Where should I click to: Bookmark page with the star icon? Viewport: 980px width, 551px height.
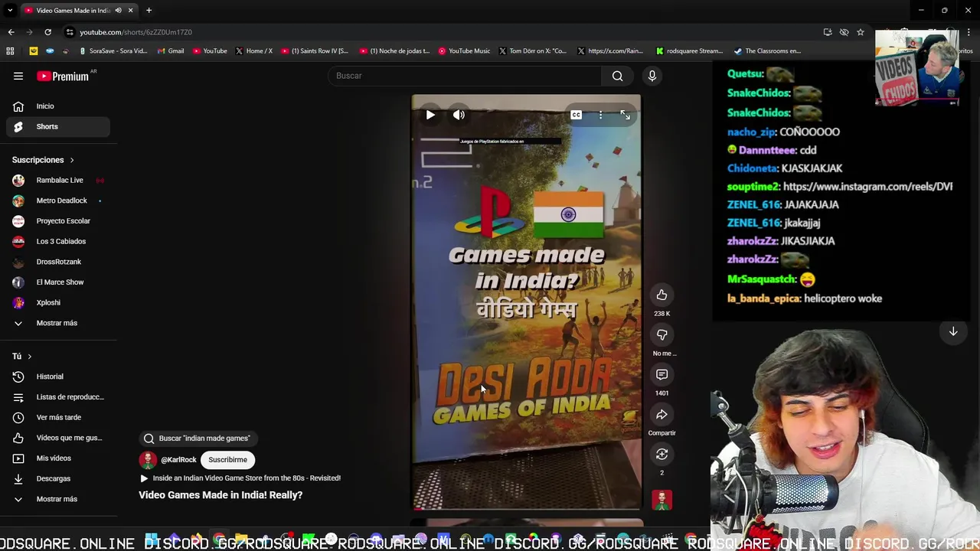point(861,32)
